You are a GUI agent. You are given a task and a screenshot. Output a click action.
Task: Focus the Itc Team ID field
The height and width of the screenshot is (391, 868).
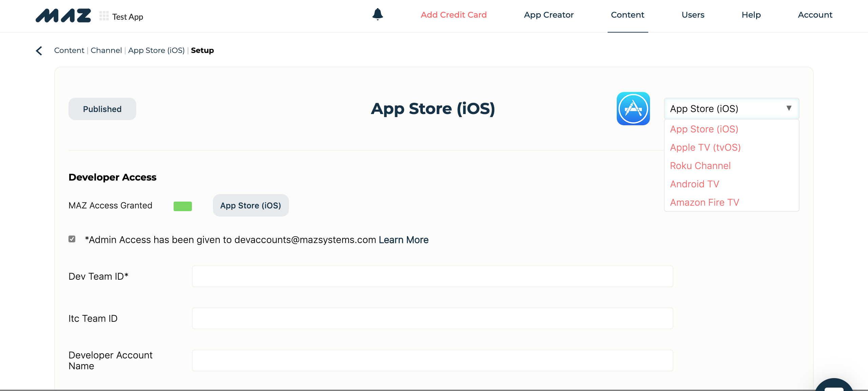(432, 318)
